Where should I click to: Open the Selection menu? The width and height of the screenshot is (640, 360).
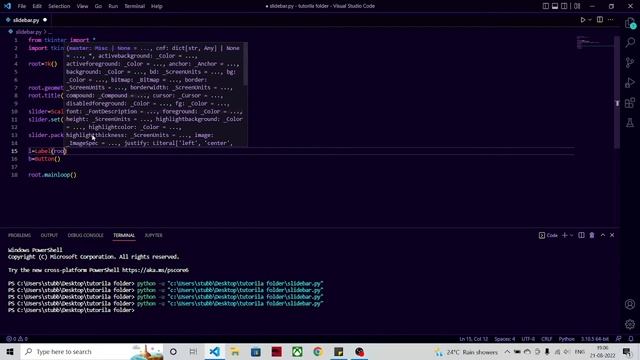tap(59, 6)
